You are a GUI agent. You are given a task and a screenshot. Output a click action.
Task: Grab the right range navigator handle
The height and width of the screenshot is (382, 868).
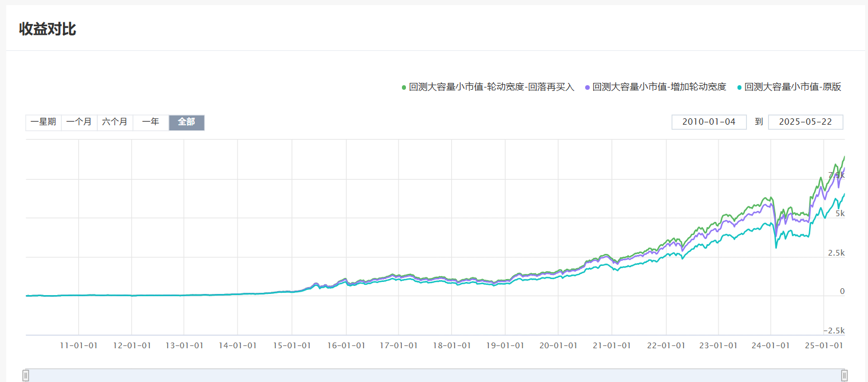[844, 375]
